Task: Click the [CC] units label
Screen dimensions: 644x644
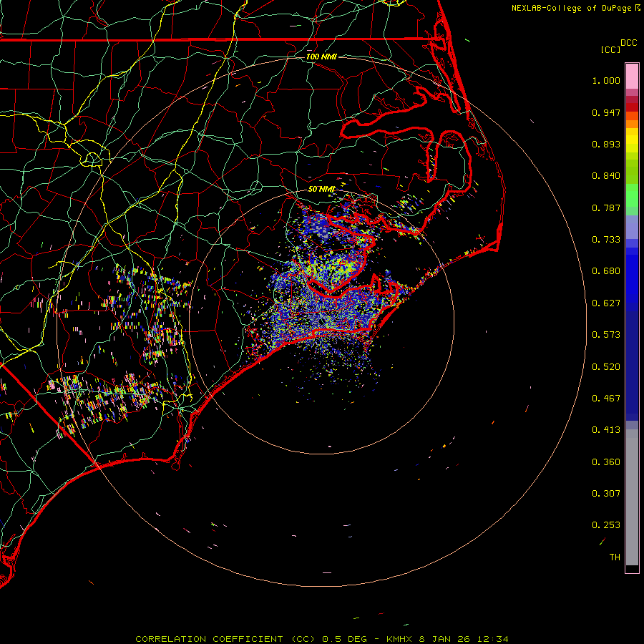Action: (x=610, y=49)
